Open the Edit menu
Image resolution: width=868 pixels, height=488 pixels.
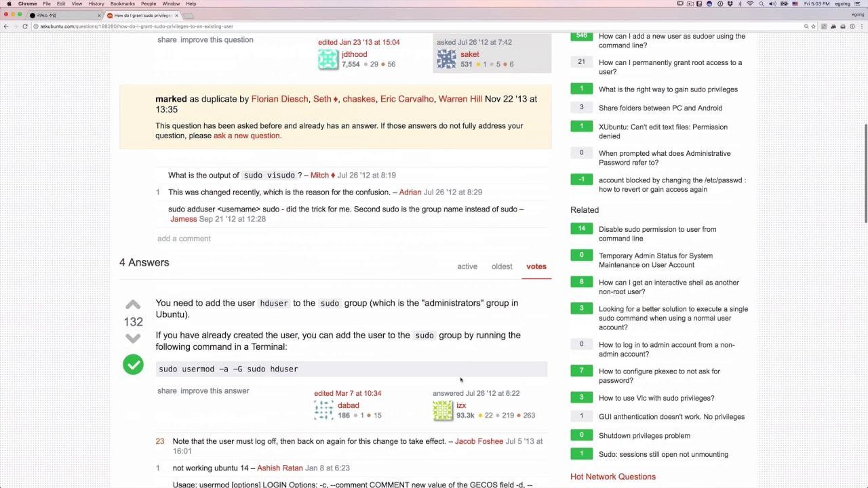(61, 3)
